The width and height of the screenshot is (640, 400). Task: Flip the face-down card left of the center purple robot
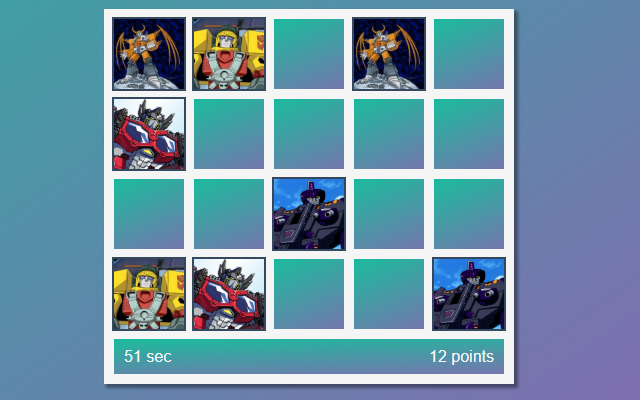coord(229,214)
